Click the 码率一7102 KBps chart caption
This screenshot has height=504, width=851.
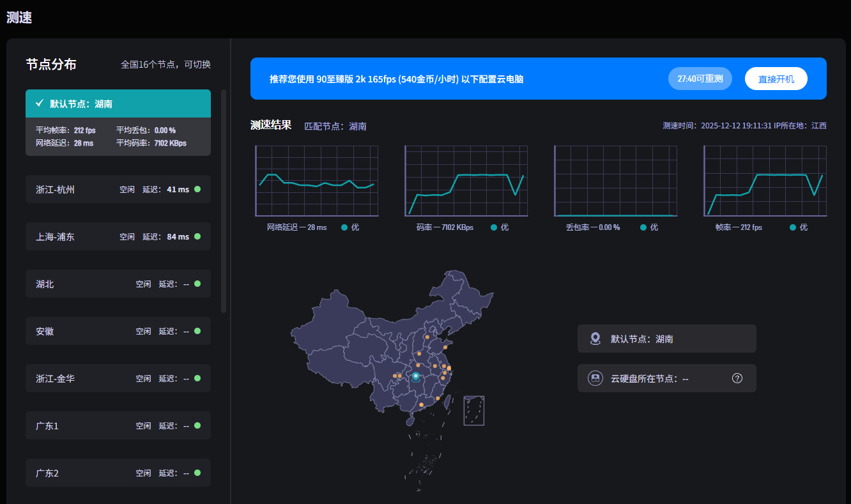(445, 227)
